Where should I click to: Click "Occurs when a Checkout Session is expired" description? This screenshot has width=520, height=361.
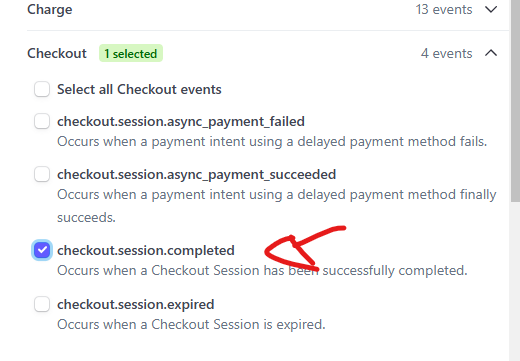coord(191,324)
